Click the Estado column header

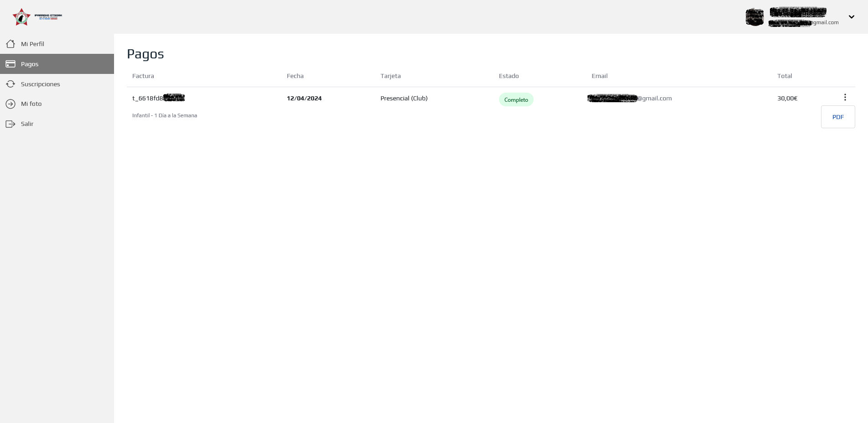[x=509, y=76]
